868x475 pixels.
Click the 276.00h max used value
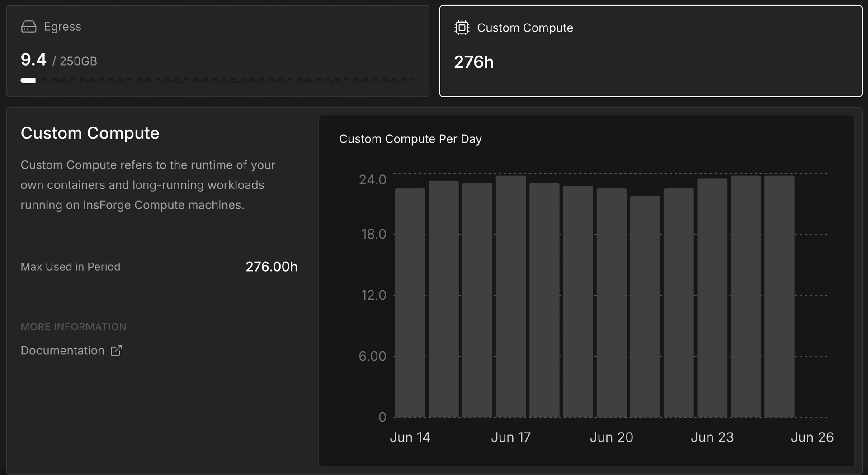click(x=272, y=267)
